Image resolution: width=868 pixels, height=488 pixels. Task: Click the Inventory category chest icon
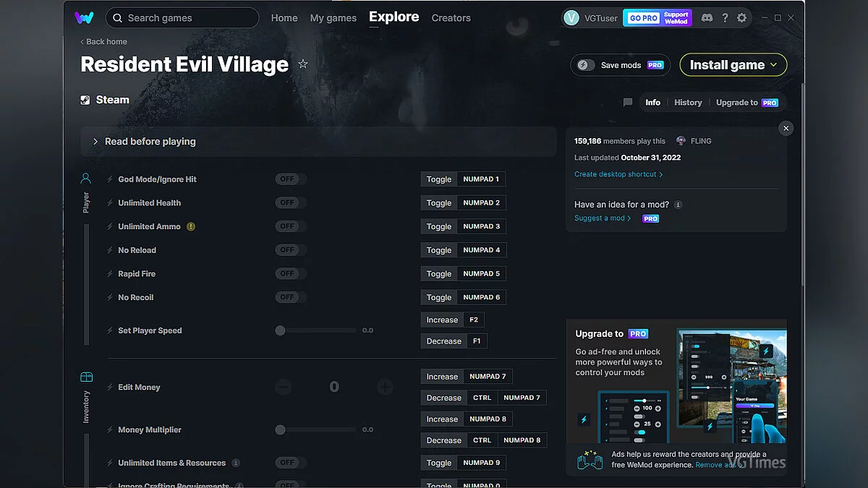tap(86, 377)
